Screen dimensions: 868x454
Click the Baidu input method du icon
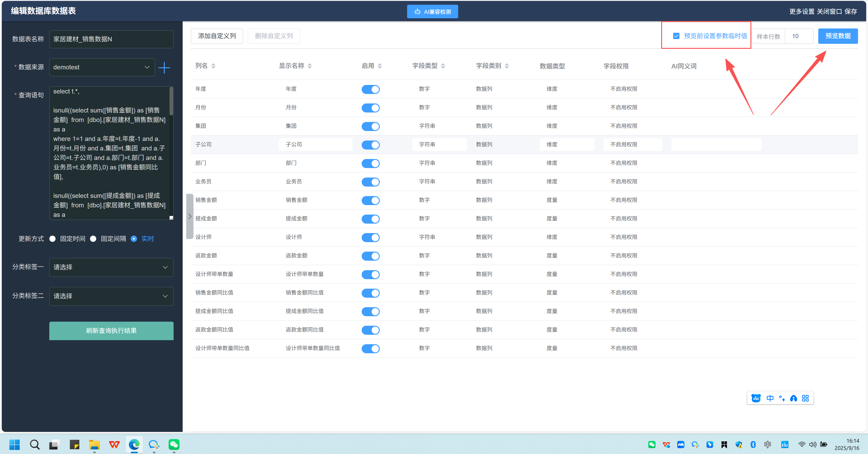coord(756,398)
